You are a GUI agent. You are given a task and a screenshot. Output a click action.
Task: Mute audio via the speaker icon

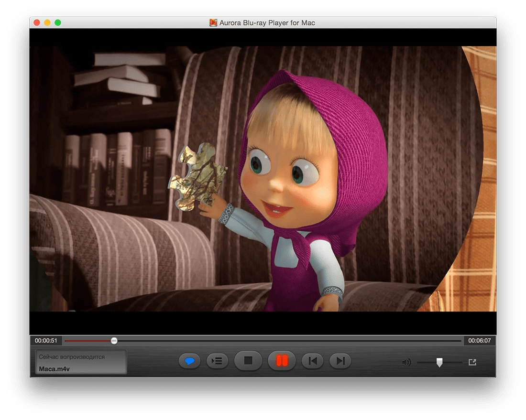[x=406, y=362]
